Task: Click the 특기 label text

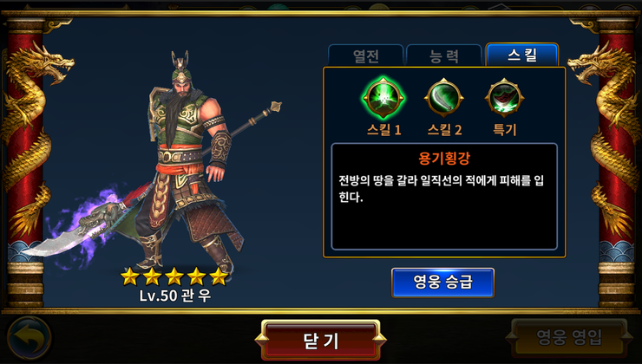Action: coord(504,130)
